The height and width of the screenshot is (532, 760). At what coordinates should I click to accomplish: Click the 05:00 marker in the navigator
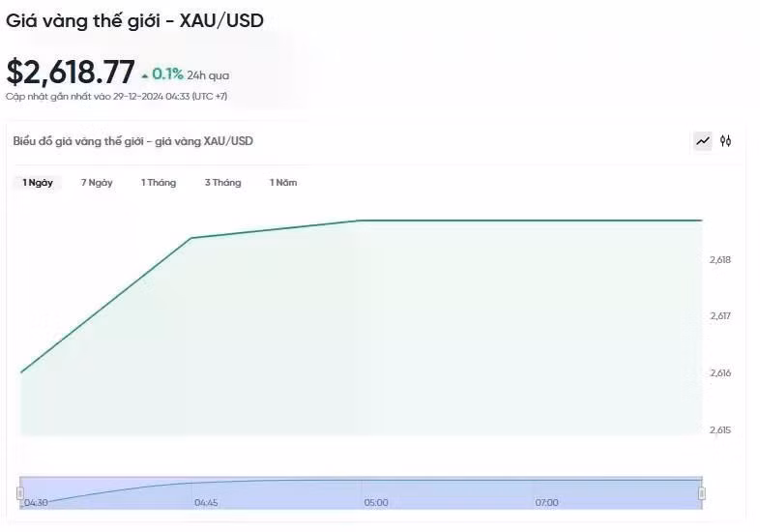pos(376,503)
